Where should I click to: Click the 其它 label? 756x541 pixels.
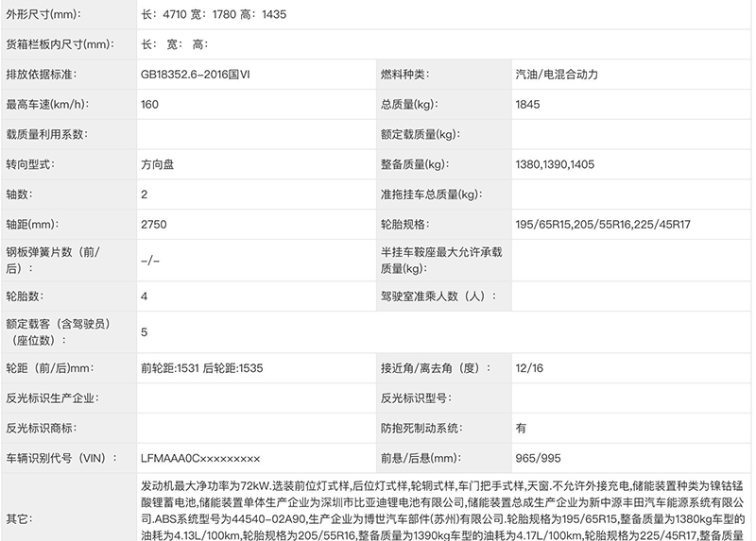(x=19, y=519)
